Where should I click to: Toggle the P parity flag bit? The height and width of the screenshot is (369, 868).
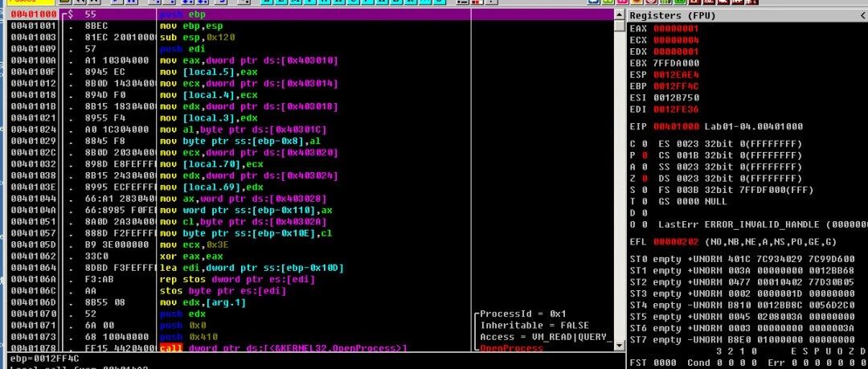pos(645,155)
